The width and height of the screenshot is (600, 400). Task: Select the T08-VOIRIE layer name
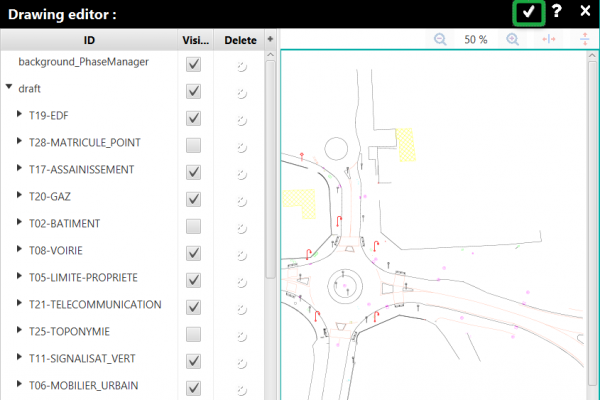click(x=56, y=251)
